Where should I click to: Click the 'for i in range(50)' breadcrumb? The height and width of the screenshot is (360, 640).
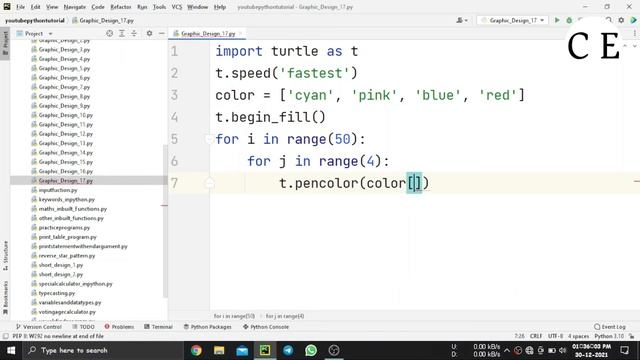[x=234, y=316]
